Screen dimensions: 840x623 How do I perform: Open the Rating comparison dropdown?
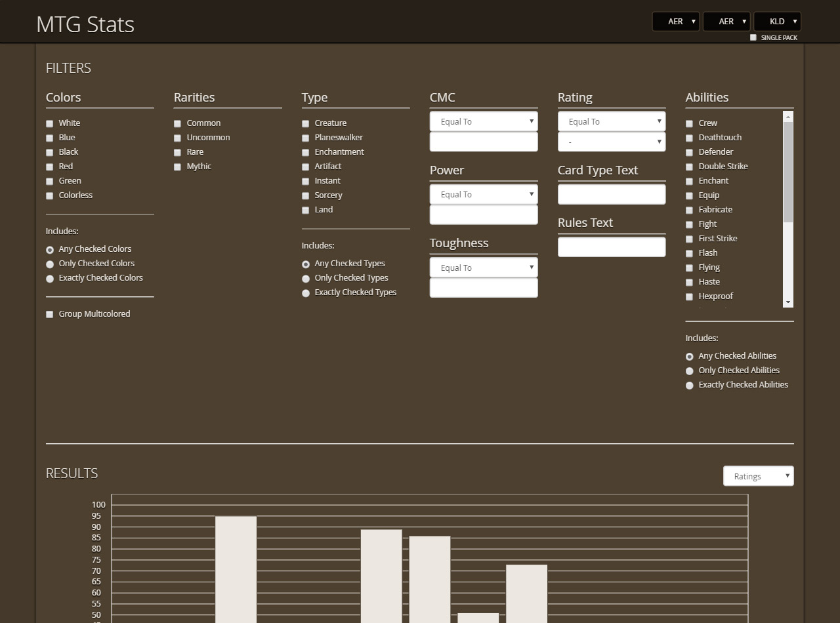click(612, 121)
